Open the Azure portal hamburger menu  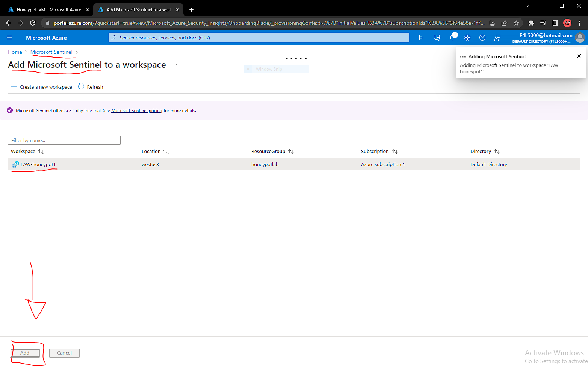(9, 38)
